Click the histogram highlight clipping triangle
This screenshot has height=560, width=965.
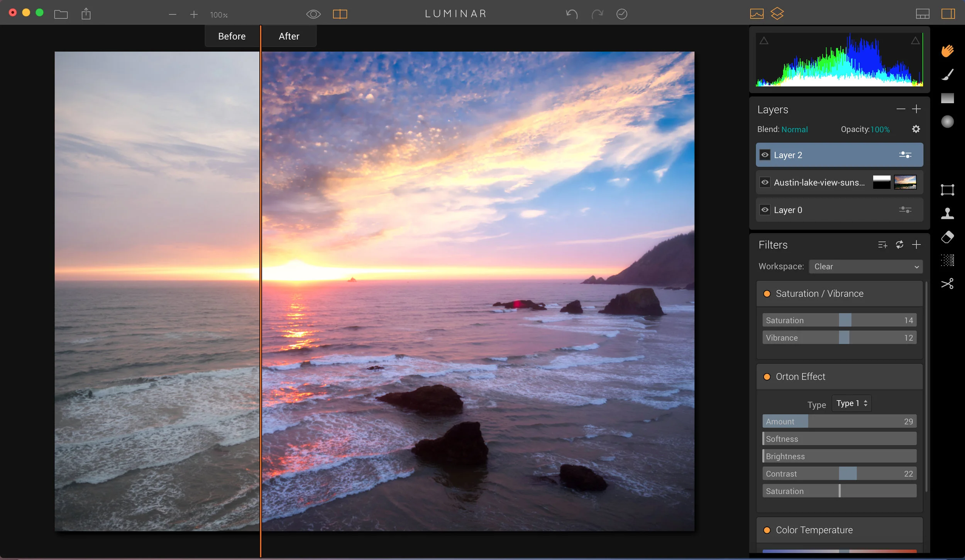pyautogui.click(x=915, y=41)
